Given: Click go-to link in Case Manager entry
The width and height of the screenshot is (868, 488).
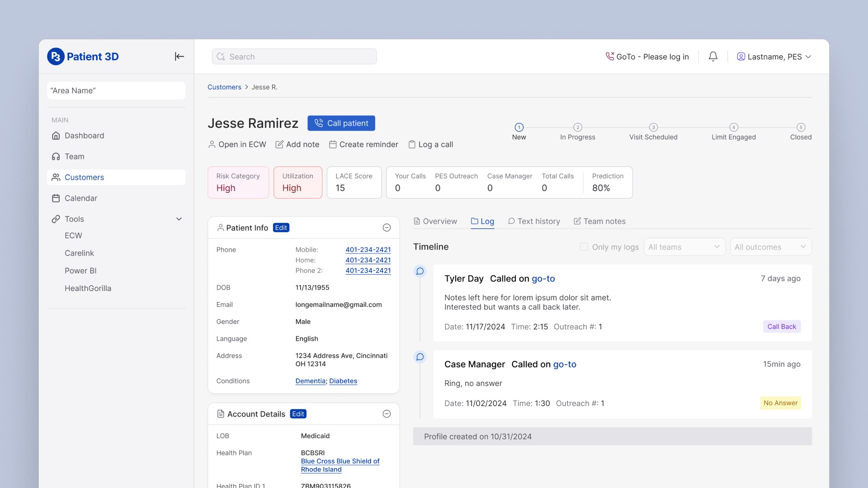Looking at the screenshot, I should point(565,364).
